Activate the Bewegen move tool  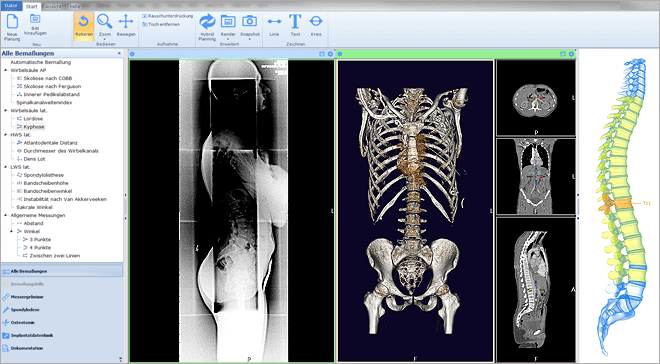126,26
